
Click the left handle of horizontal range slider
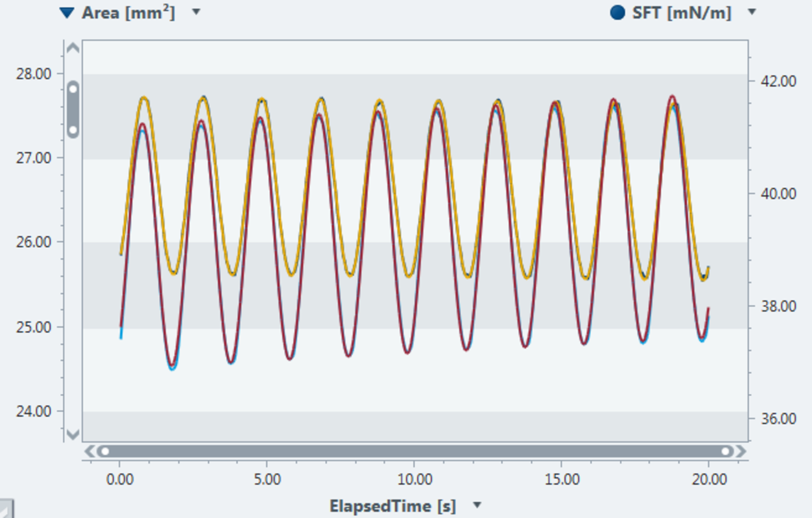[x=105, y=451]
